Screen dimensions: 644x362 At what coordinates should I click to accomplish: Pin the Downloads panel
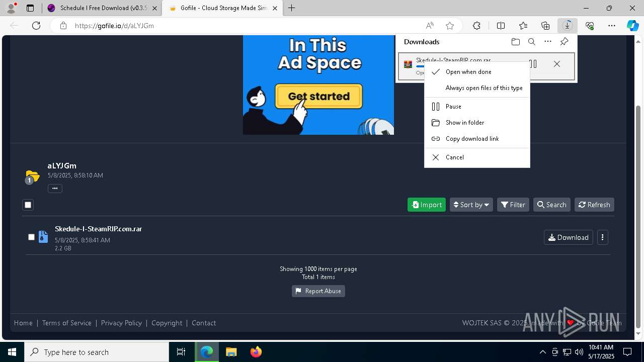[564, 42]
